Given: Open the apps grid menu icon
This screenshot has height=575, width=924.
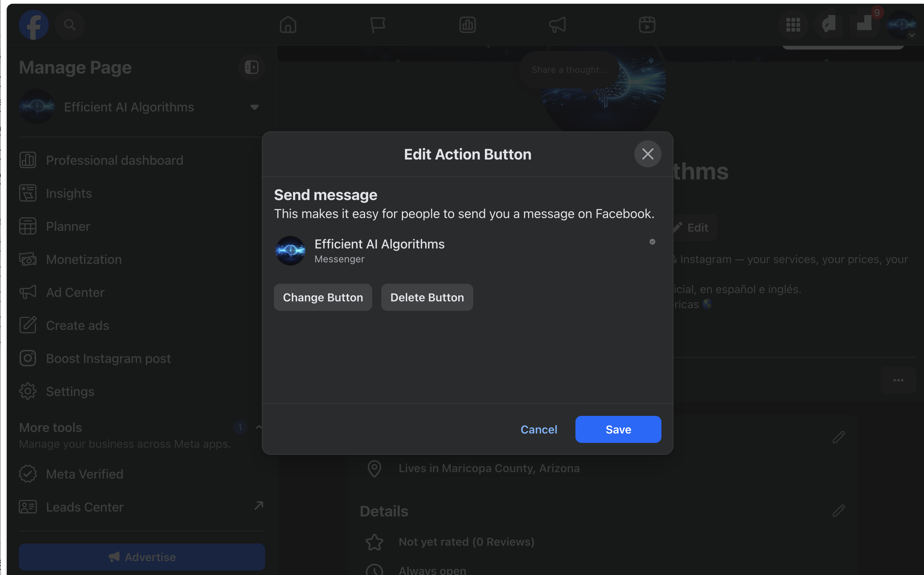Looking at the screenshot, I should pos(793,25).
